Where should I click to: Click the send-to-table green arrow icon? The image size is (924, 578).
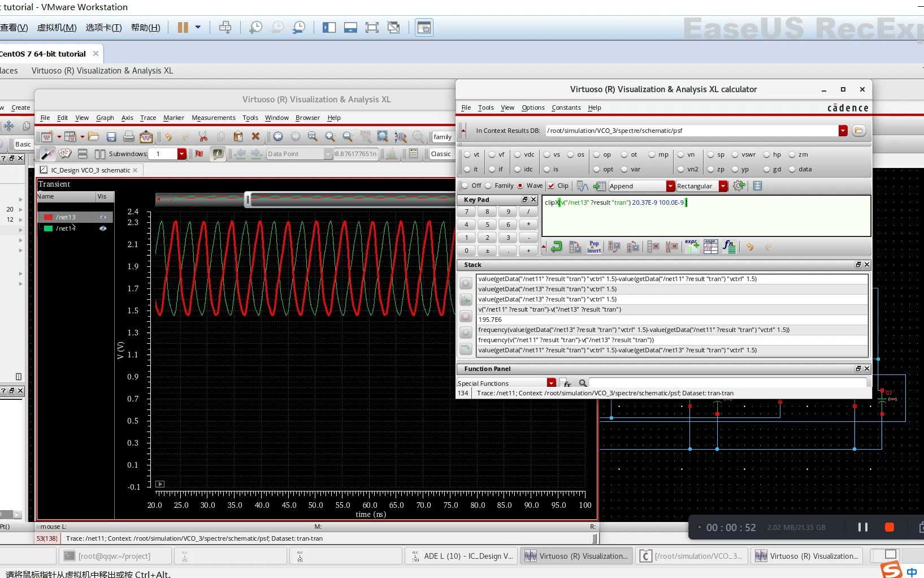[600, 186]
